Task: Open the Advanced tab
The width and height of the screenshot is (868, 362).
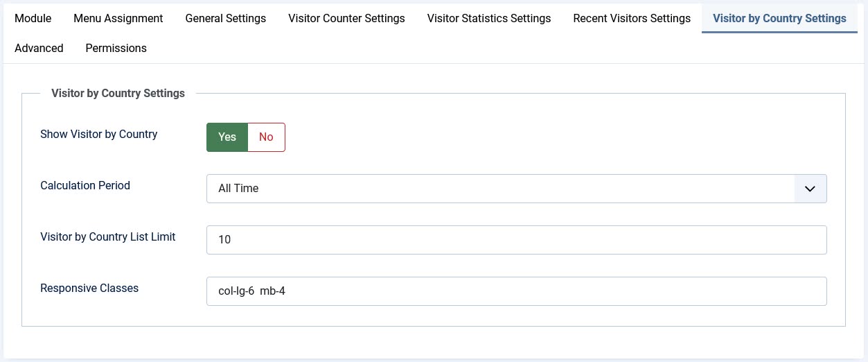Action: click(39, 49)
